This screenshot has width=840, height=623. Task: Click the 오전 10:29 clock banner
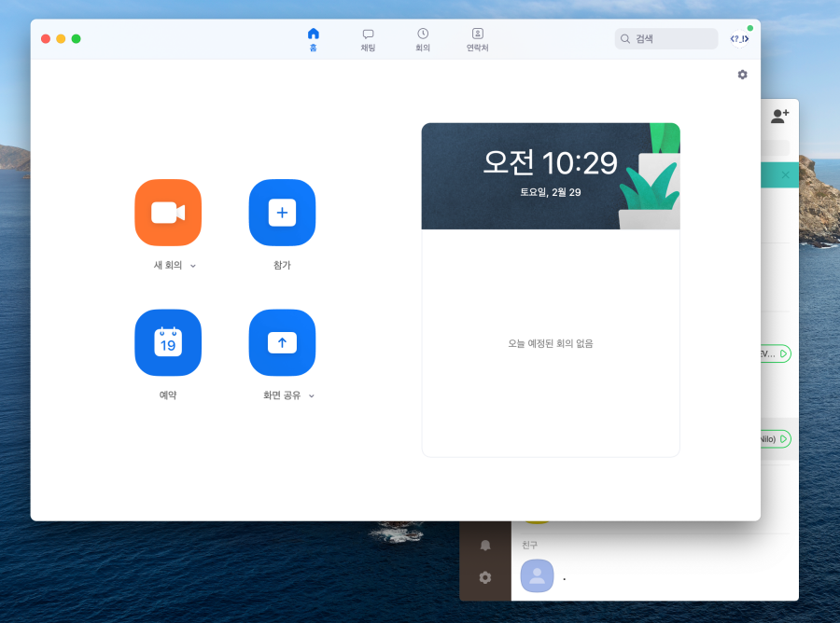[551, 176]
